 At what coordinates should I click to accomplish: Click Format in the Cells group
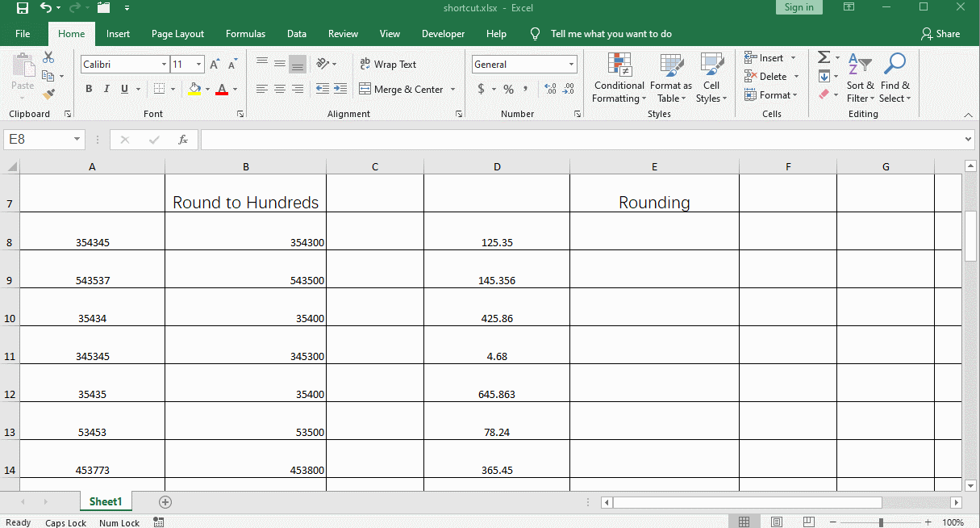771,95
